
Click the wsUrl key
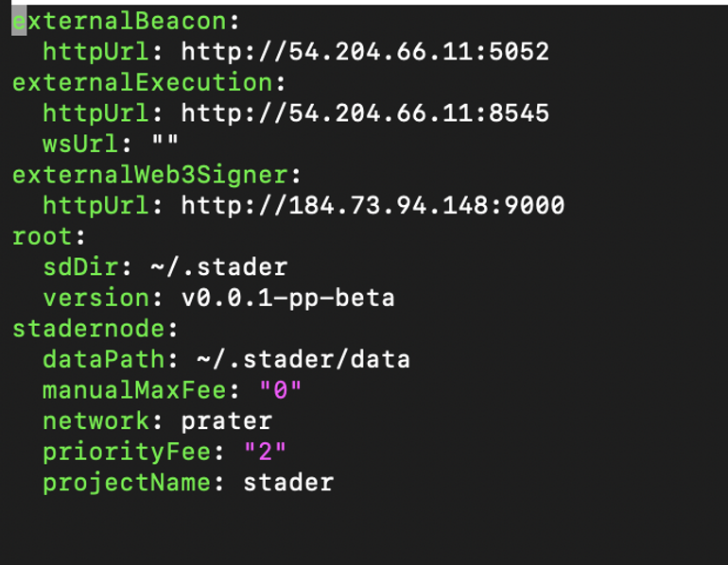[x=80, y=144]
